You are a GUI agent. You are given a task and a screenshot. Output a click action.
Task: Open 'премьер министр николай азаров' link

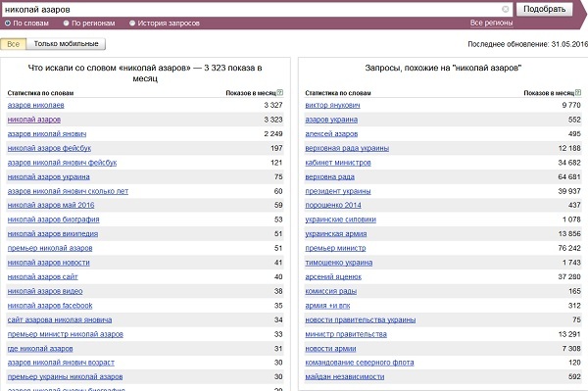pyautogui.click(x=66, y=334)
